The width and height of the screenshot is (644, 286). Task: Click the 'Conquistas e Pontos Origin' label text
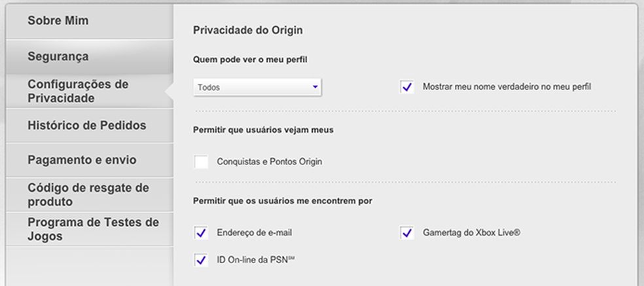(x=269, y=162)
